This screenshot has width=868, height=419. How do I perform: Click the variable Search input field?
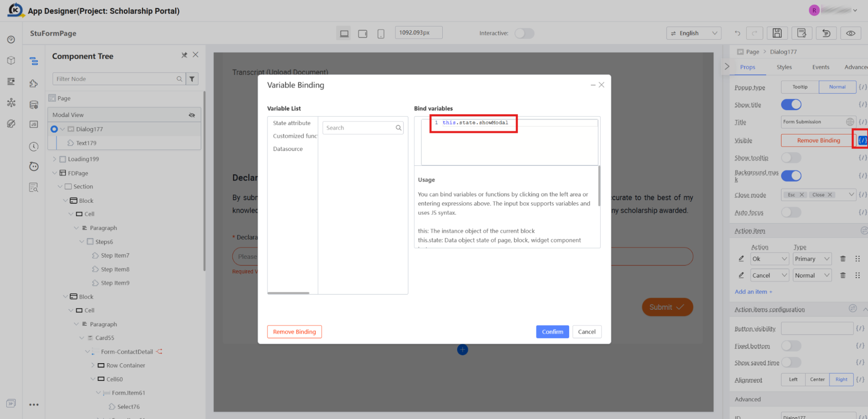pyautogui.click(x=363, y=127)
